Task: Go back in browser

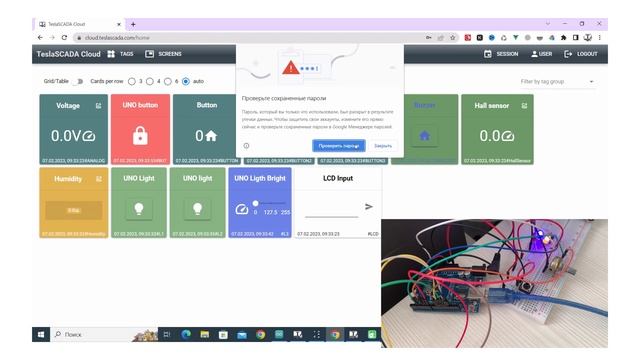Action: click(40, 38)
